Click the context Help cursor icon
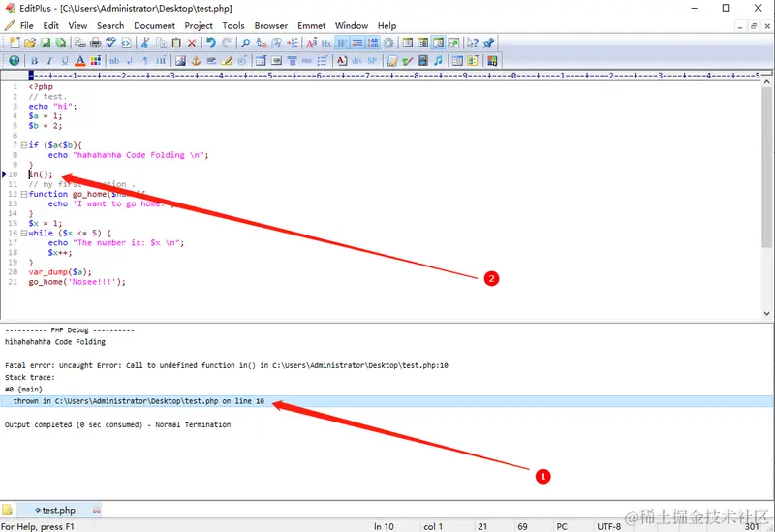 click(x=472, y=43)
